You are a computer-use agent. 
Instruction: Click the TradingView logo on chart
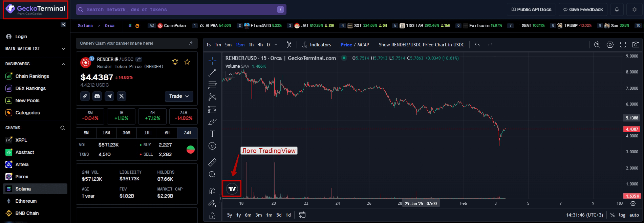[232, 189]
